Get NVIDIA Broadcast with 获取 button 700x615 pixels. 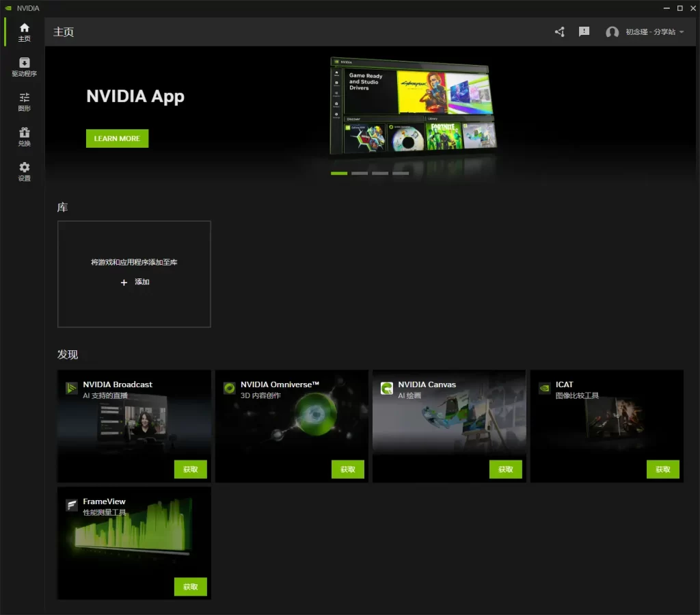(x=190, y=469)
